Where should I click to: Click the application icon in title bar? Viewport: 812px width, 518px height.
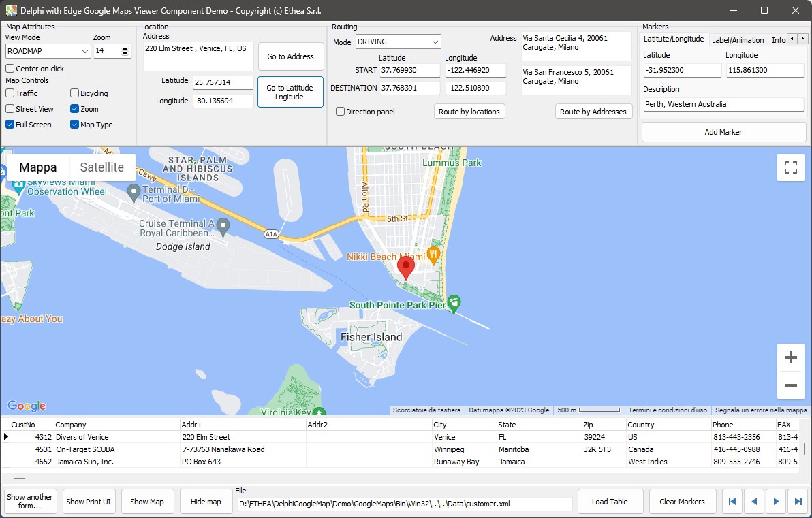pos(11,10)
